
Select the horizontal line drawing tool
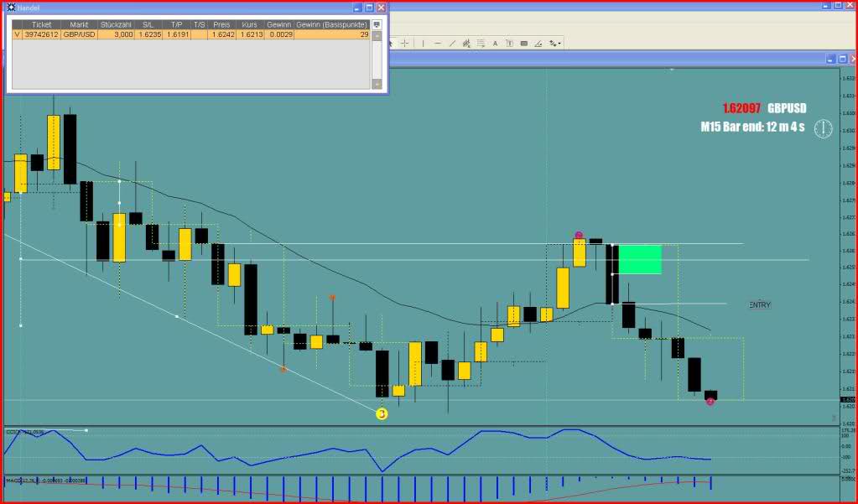[x=437, y=44]
